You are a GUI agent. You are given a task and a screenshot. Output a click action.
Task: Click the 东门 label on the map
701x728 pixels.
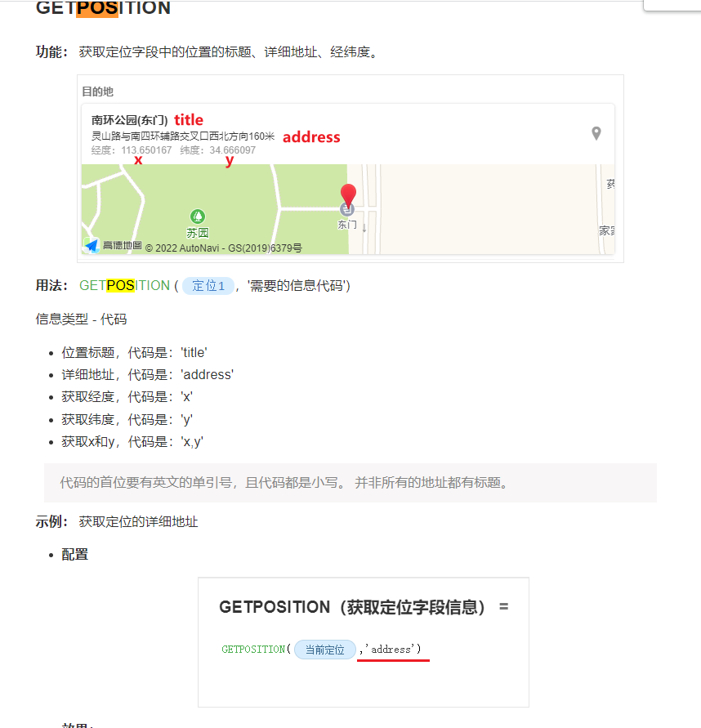pos(346,225)
